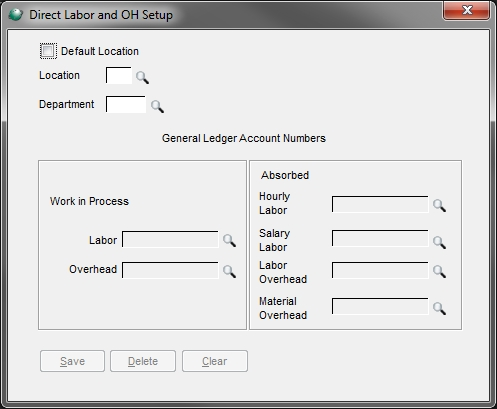Open the Location lookup magnifier
Screen dimensions: 497x409
142,77
